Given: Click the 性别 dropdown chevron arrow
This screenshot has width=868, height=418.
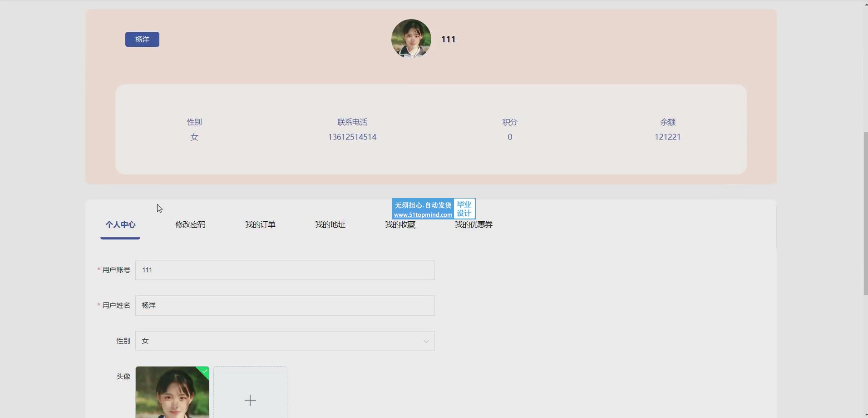Looking at the screenshot, I should (426, 341).
